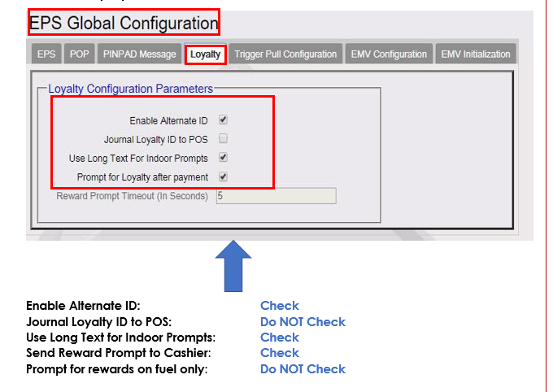Click the Loyalty Configuration Parameters legend
553x392 pixels.
(x=130, y=89)
